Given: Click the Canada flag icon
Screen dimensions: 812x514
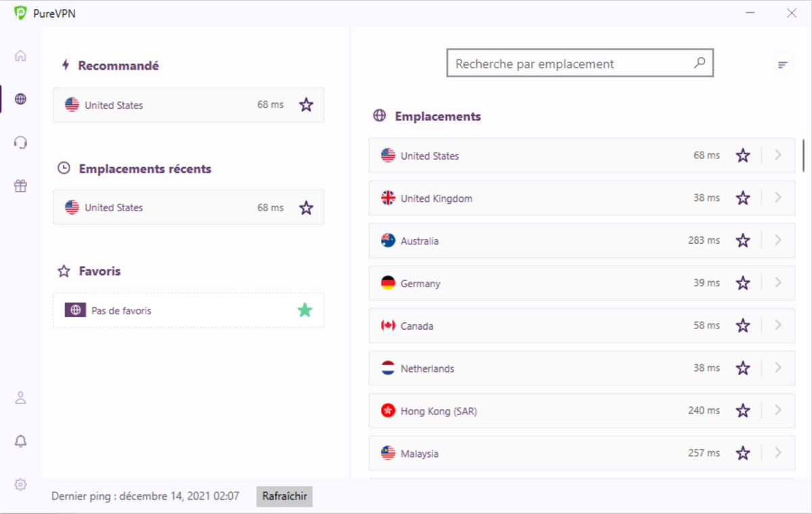Looking at the screenshot, I should point(388,326).
